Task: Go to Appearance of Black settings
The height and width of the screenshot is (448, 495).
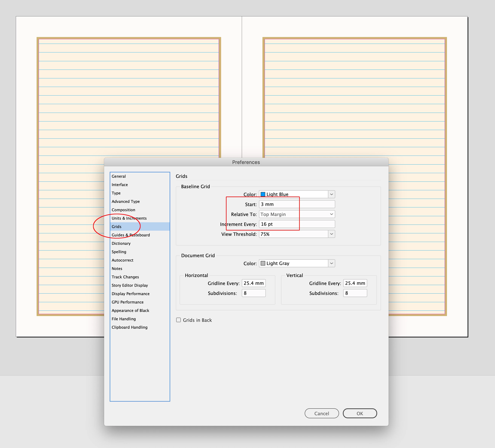Action: pos(130,310)
